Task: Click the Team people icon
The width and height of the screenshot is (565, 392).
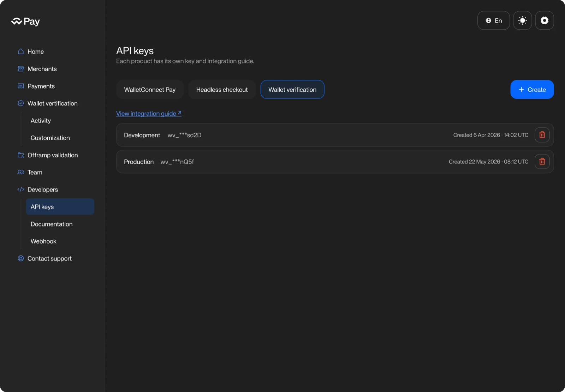Action: [x=21, y=172]
